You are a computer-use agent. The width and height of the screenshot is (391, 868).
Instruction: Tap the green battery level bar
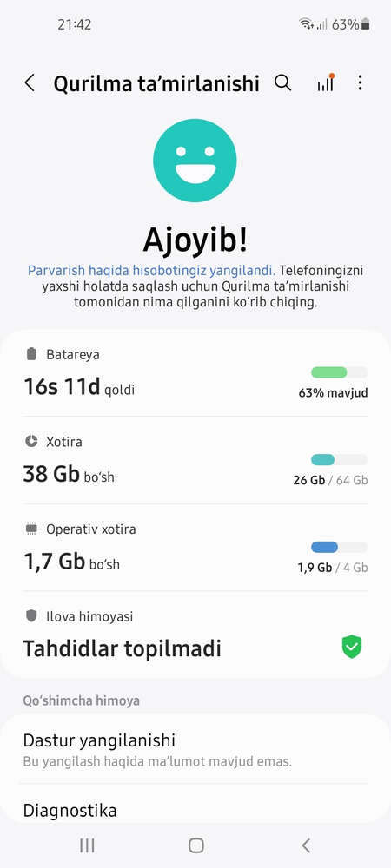[x=340, y=372]
